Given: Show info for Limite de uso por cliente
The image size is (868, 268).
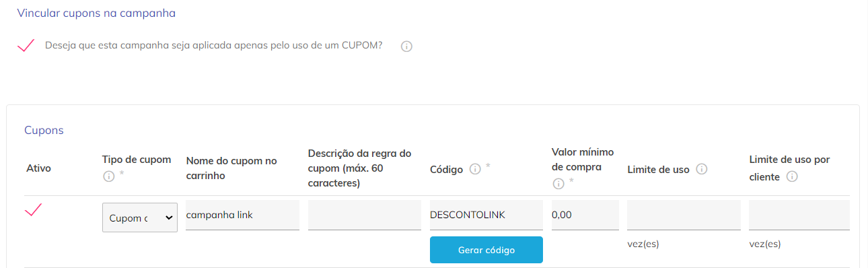Looking at the screenshot, I should tap(792, 177).
